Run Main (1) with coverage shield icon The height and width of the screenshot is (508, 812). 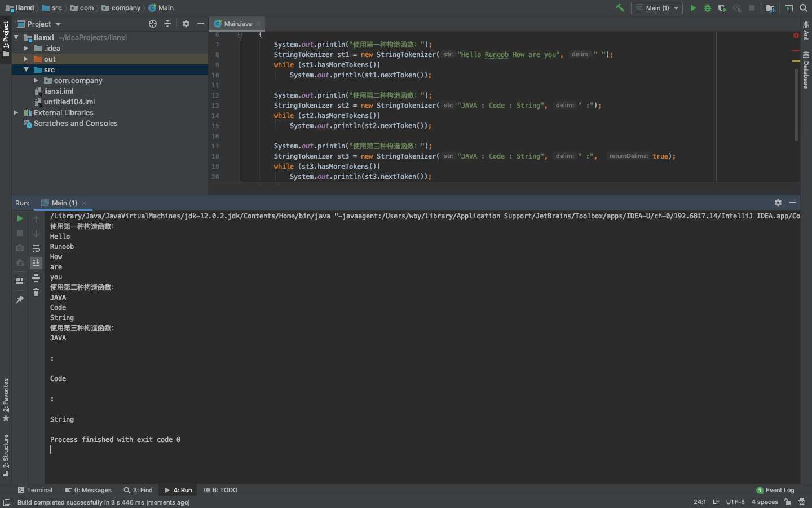point(722,8)
